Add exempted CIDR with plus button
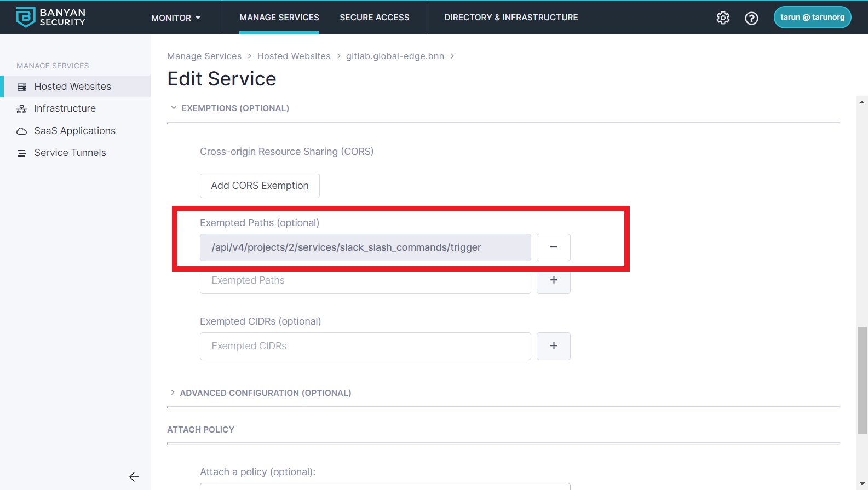 553,346
